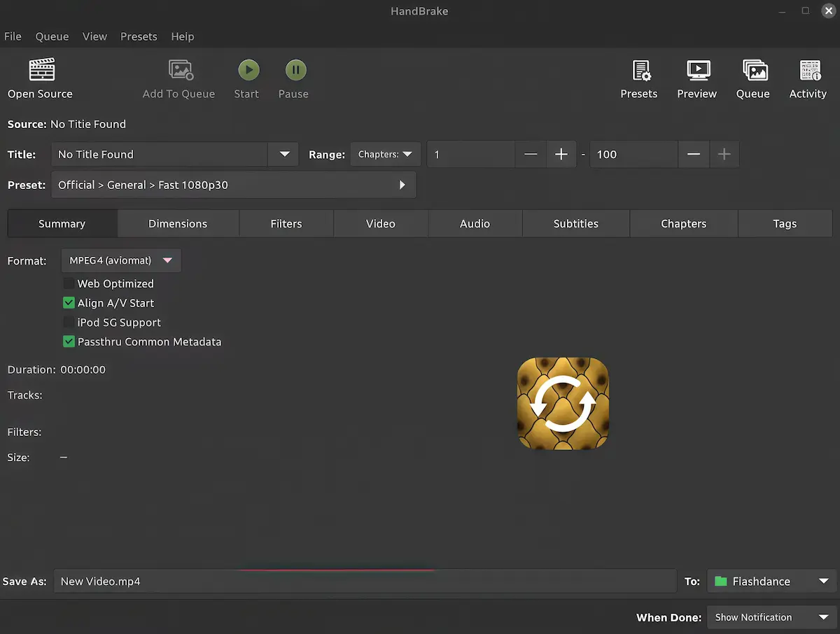Click the Add To Queue icon
The height and width of the screenshot is (634, 840).
point(179,77)
